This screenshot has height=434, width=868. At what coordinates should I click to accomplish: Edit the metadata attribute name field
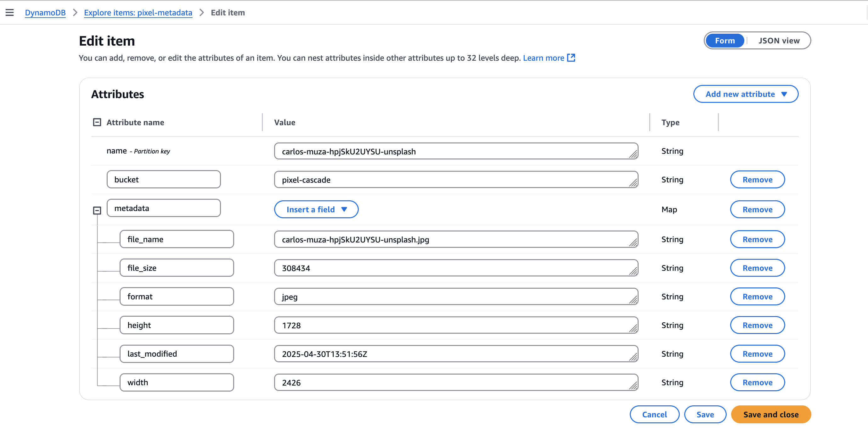(x=164, y=208)
